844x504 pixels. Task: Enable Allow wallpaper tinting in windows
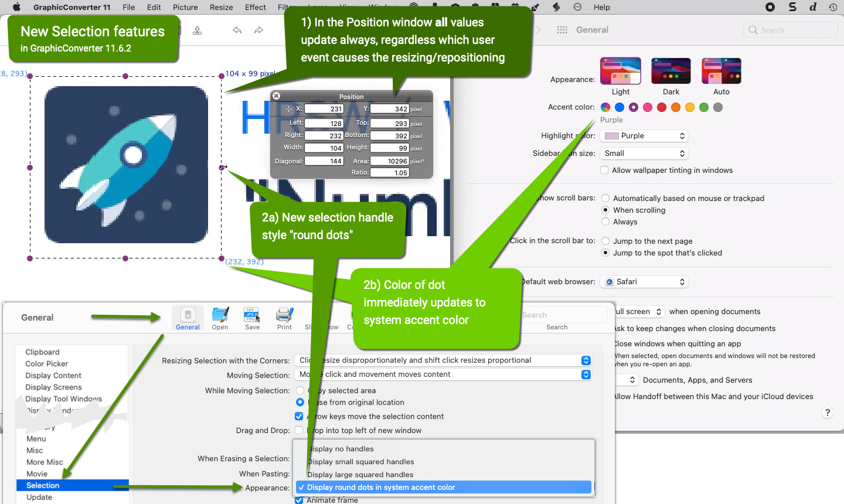pos(604,170)
